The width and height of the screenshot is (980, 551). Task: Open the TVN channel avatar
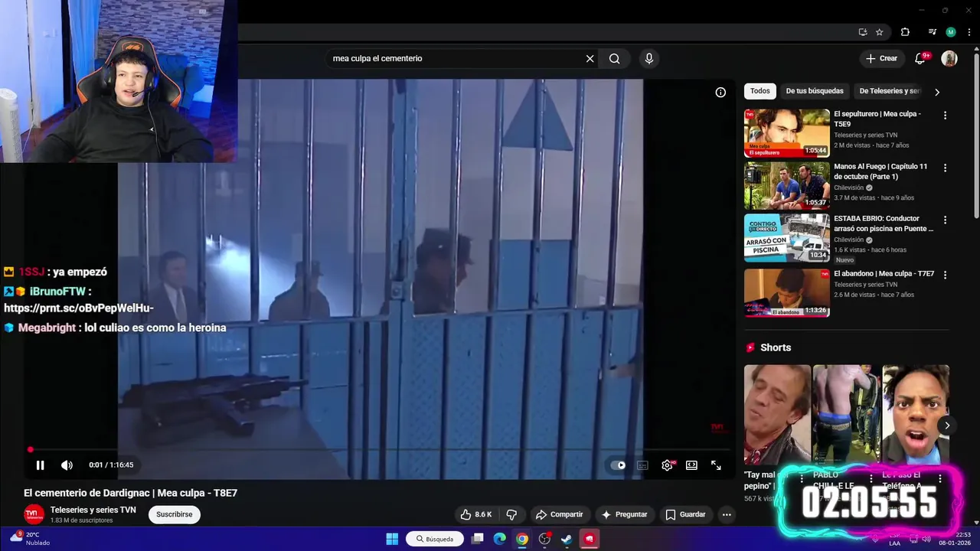point(34,514)
